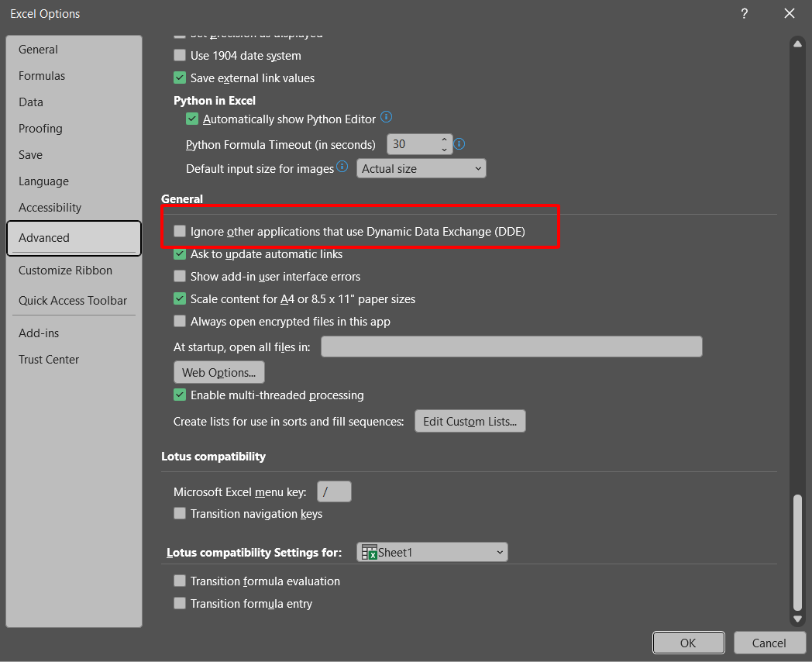This screenshot has height=662, width=812.
Task: Click the info icon beside Default input size for images
Action: pyautogui.click(x=342, y=167)
